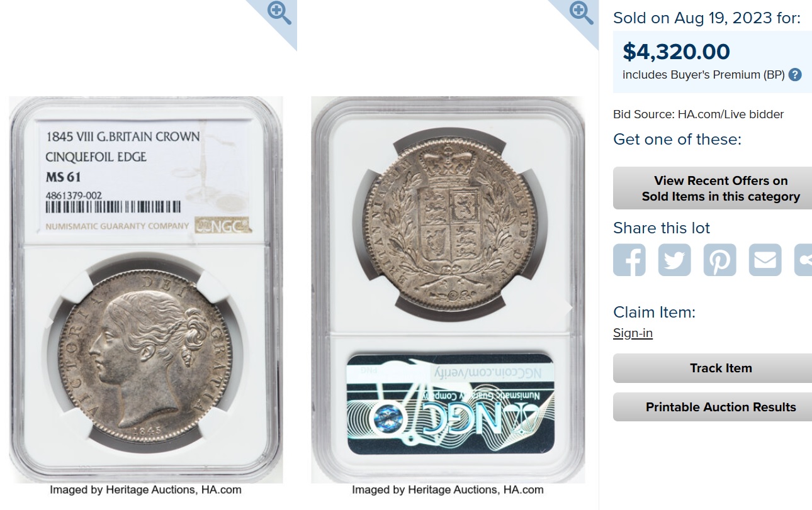Share this lot on Twitter
Image resolution: width=812 pixels, height=510 pixels.
675,260
